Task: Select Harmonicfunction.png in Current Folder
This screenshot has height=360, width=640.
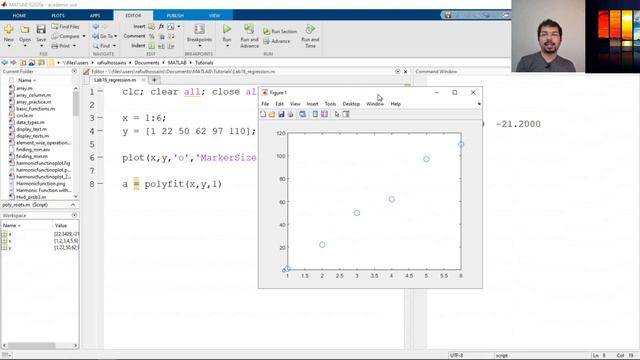Action: coord(40,184)
